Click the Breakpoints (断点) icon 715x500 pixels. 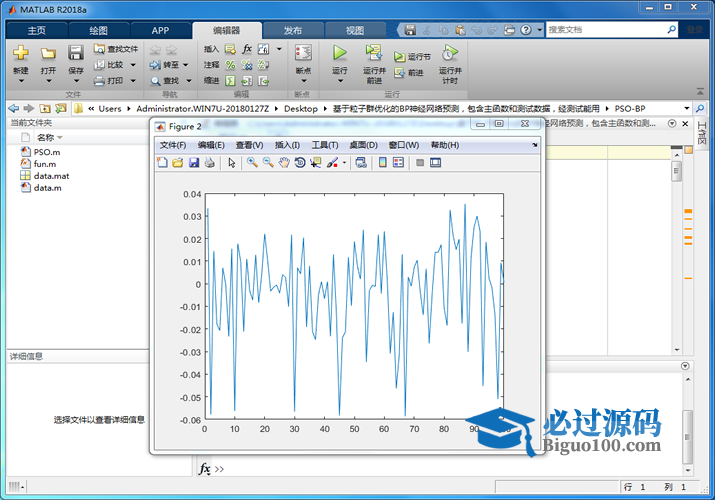(304, 53)
